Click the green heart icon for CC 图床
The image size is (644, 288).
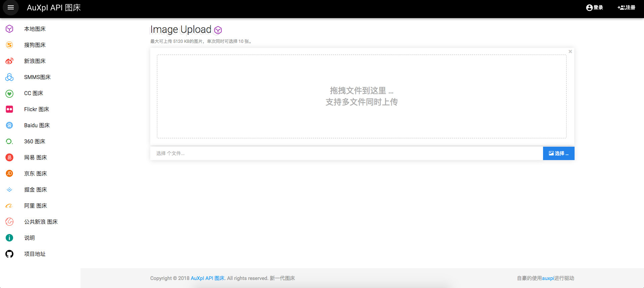point(9,93)
